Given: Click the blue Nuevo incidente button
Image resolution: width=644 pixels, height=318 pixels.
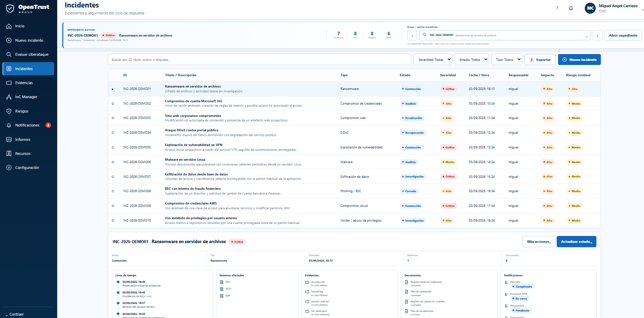Looking at the screenshot, I should point(579,59).
